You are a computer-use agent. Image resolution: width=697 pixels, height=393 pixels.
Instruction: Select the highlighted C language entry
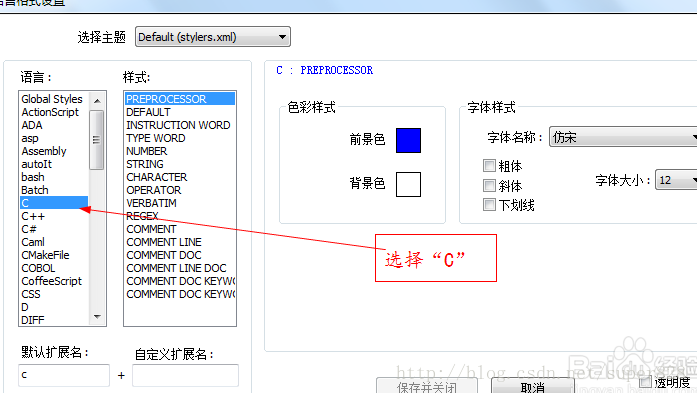[x=54, y=203]
